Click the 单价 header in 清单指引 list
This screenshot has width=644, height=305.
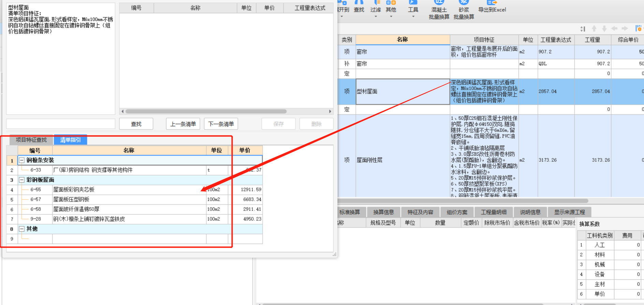pyautogui.click(x=245, y=150)
